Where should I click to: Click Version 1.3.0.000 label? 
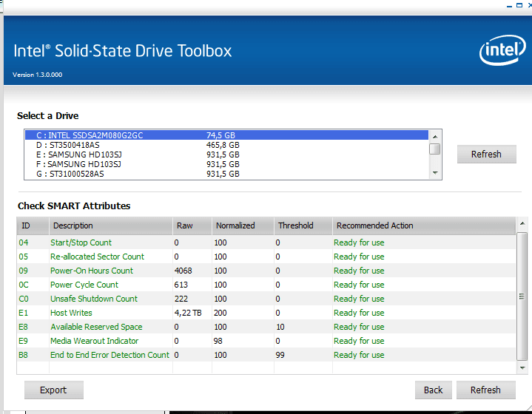37,75
